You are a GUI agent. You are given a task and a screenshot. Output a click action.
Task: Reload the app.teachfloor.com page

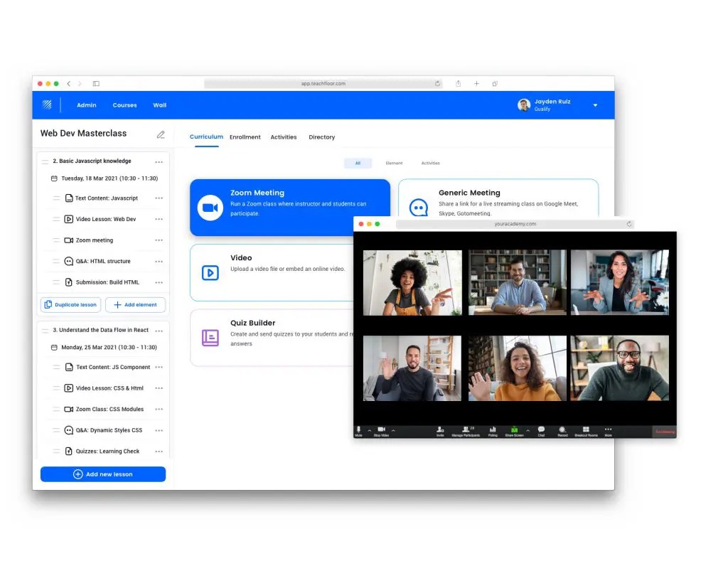(x=437, y=84)
